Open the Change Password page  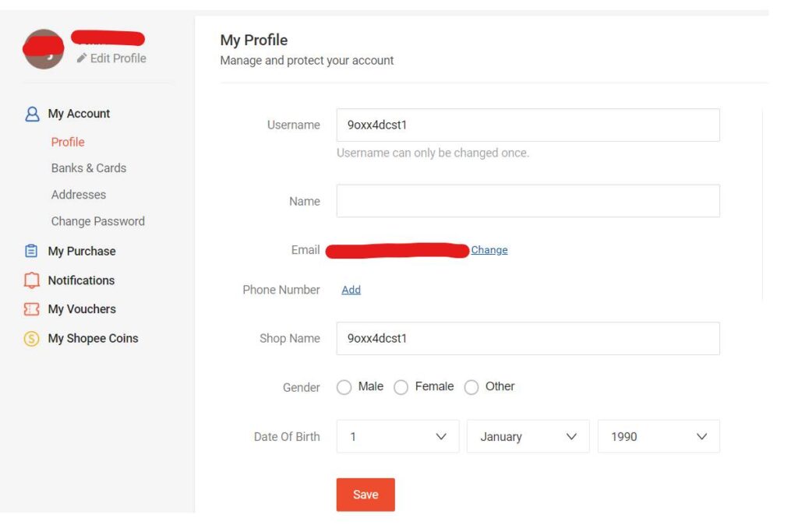tap(98, 221)
